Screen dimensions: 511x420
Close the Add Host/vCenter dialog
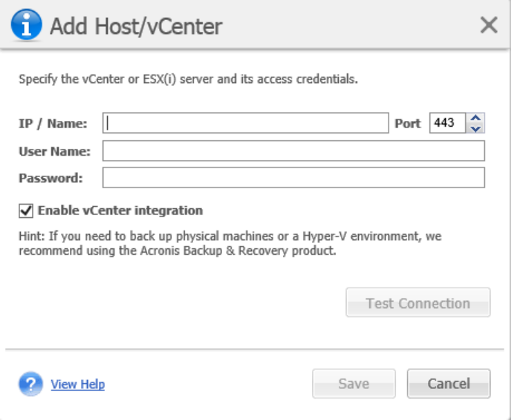click(489, 26)
